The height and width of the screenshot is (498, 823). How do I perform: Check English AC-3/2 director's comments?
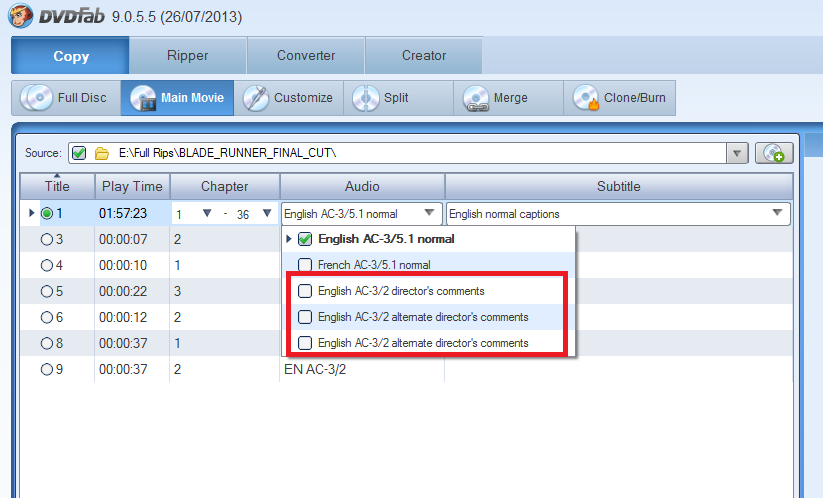[305, 291]
